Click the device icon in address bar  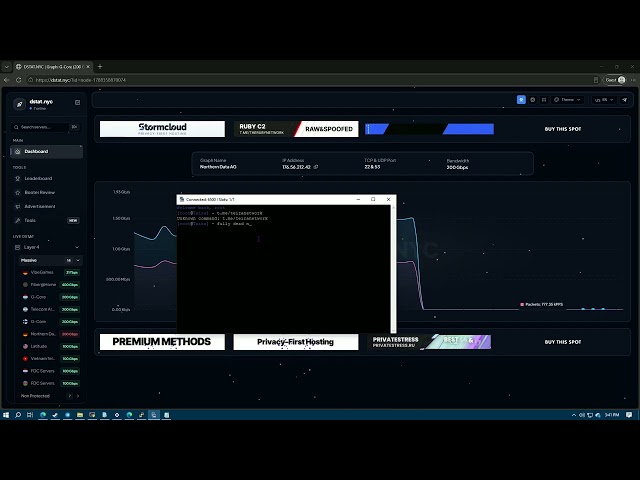click(x=596, y=80)
